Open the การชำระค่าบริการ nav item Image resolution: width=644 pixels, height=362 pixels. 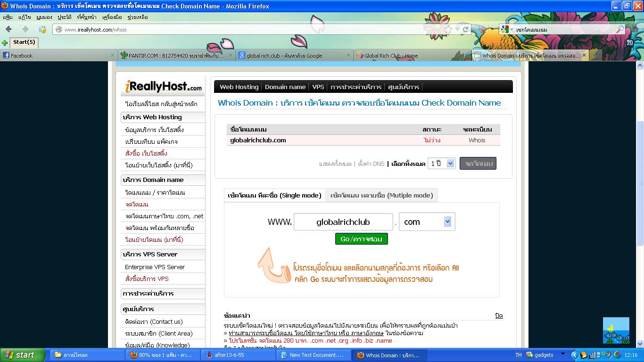(x=356, y=87)
